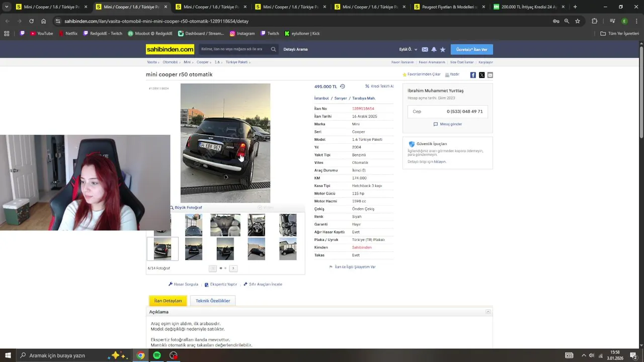The width and height of the screenshot is (644, 362).
Task: Bookmark this page with the address bar star
Action: pos(578,21)
